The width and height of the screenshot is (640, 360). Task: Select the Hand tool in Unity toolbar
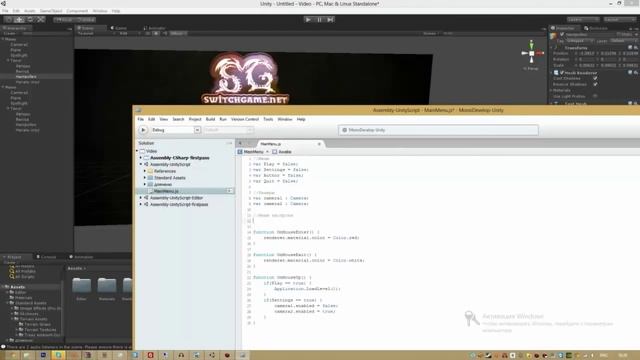pyautogui.click(x=9, y=19)
